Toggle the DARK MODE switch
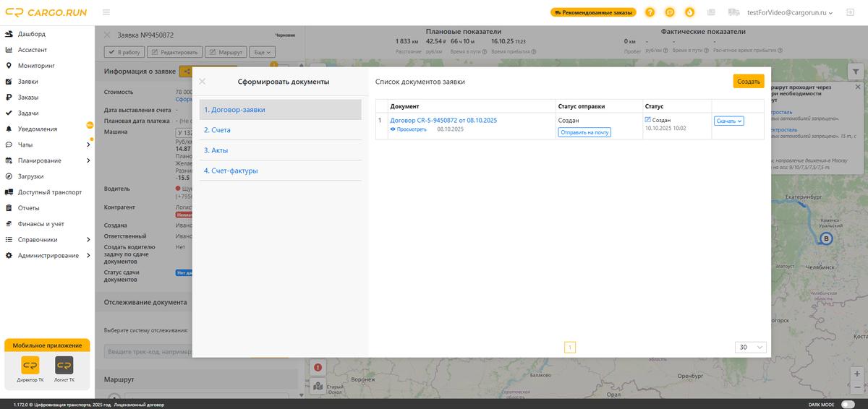This screenshot has height=409, width=868. point(848,405)
